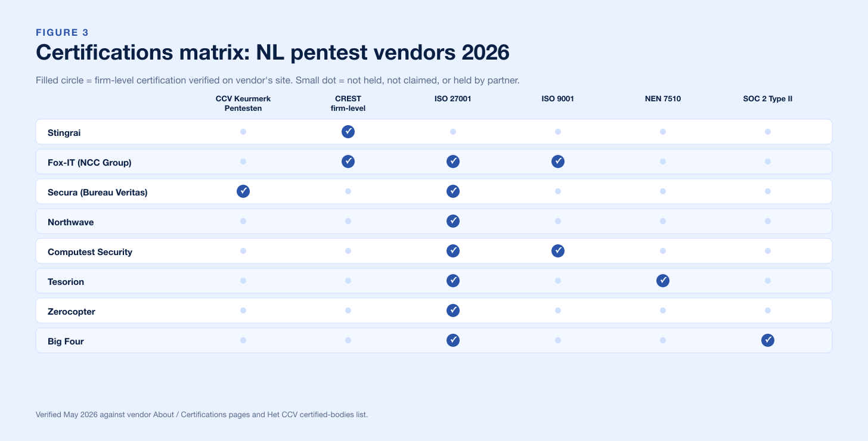Click Big Four's ISO 27001 checkmark
Viewport: 868px width, 441px height.
(x=453, y=340)
